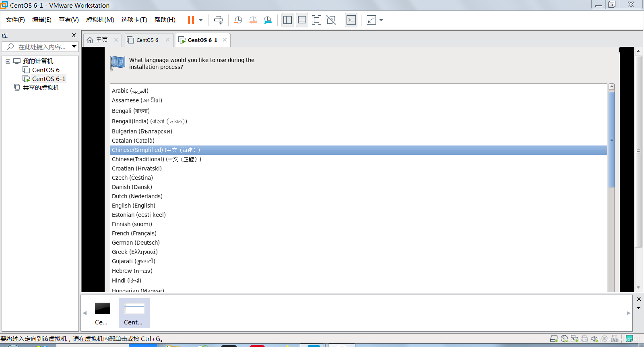Select 共享的虚拟机 in the library tree
Screen dimensions: 644x347
coord(41,88)
